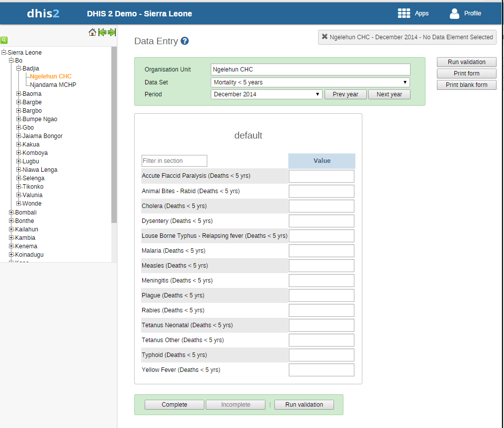Click the dhis2 logo
Screen dimensions: 504x428
coord(43,13)
